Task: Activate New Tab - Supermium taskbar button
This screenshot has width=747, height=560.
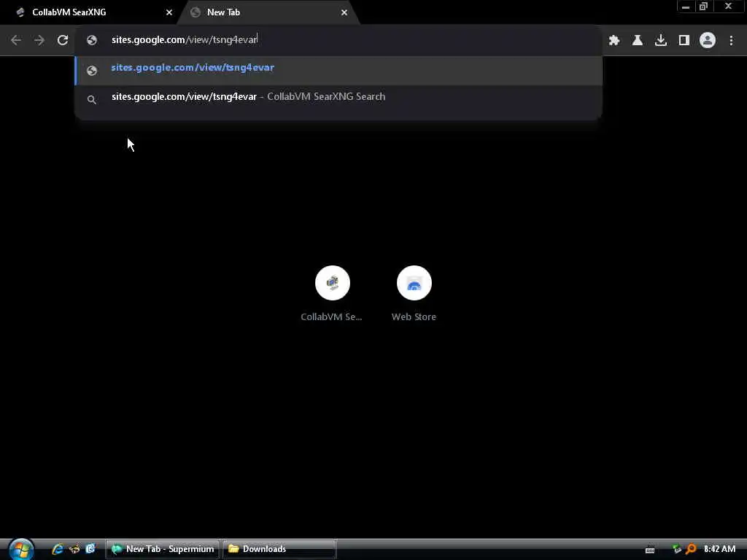Action: click(x=163, y=549)
